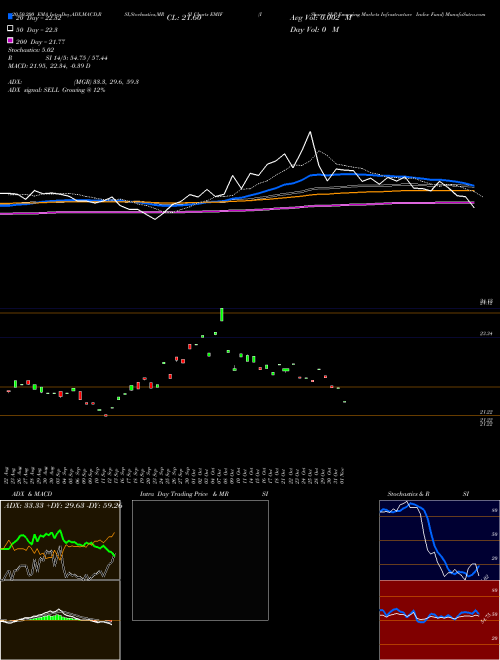The height and width of the screenshot is (660, 500).
Task: Click the 'ADX signal: SELL Growing @ 12%' text
Action: tap(56, 90)
